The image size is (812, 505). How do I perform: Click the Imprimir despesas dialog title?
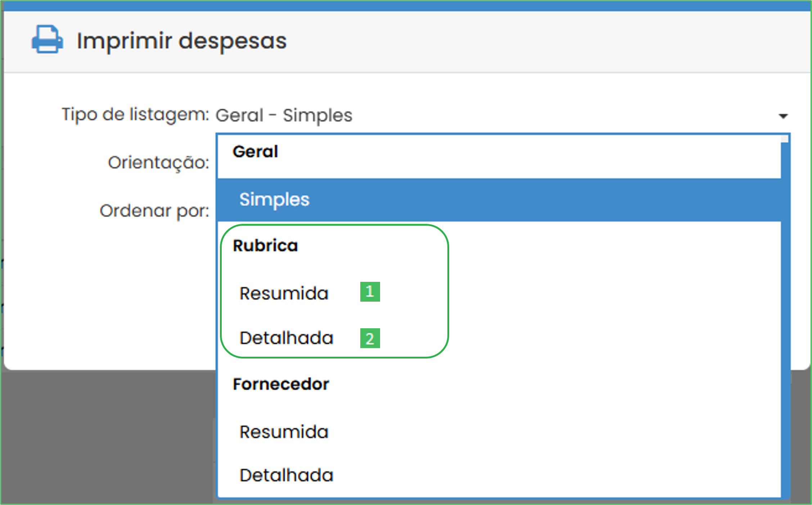click(x=182, y=41)
